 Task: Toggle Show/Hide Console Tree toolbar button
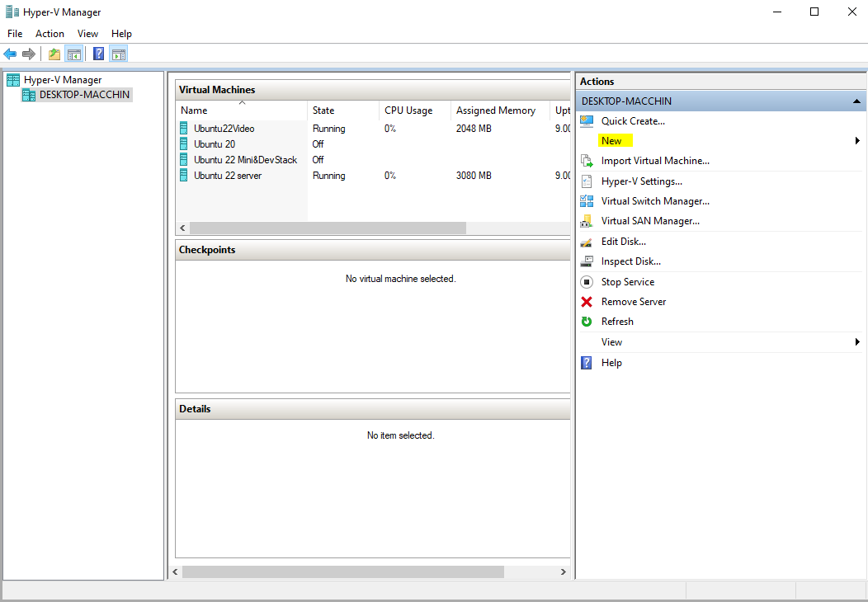(74, 54)
